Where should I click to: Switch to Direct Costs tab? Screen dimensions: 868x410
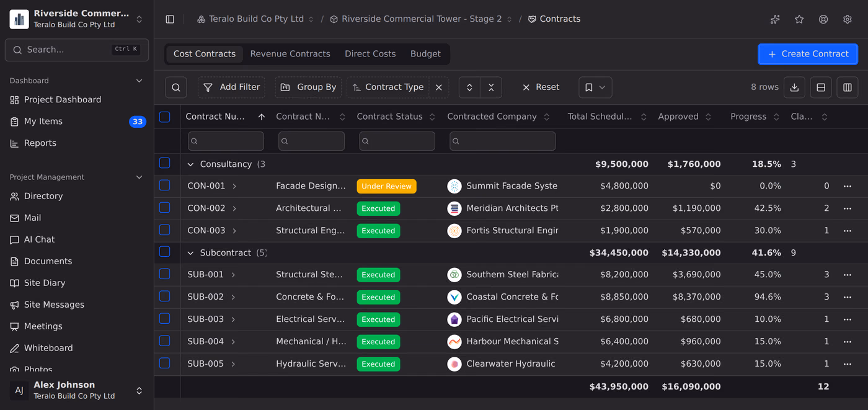(x=370, y=54)
